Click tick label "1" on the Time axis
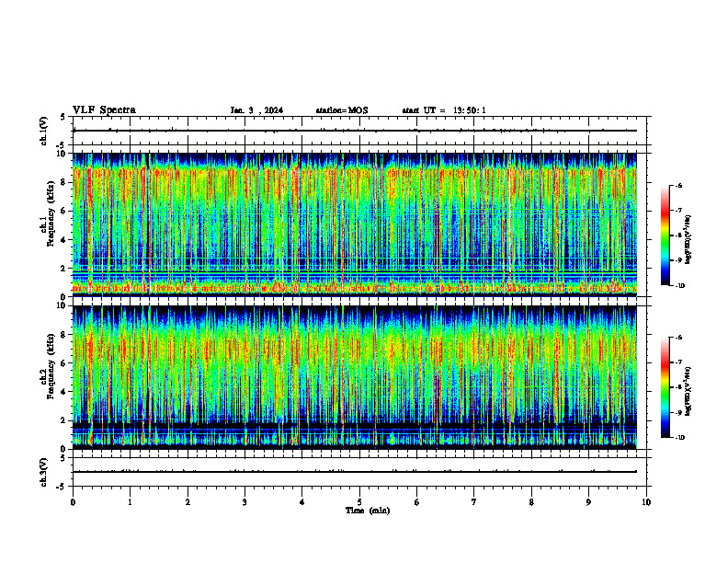 [x=130, y=502]
